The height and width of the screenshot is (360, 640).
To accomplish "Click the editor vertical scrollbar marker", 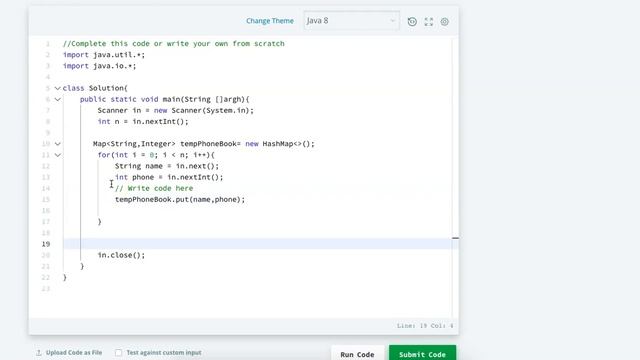I will click(x=456, y=238).
